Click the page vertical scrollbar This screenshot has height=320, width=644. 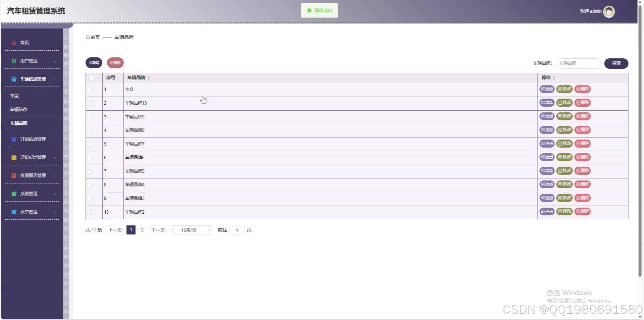(x=640, y=141)
